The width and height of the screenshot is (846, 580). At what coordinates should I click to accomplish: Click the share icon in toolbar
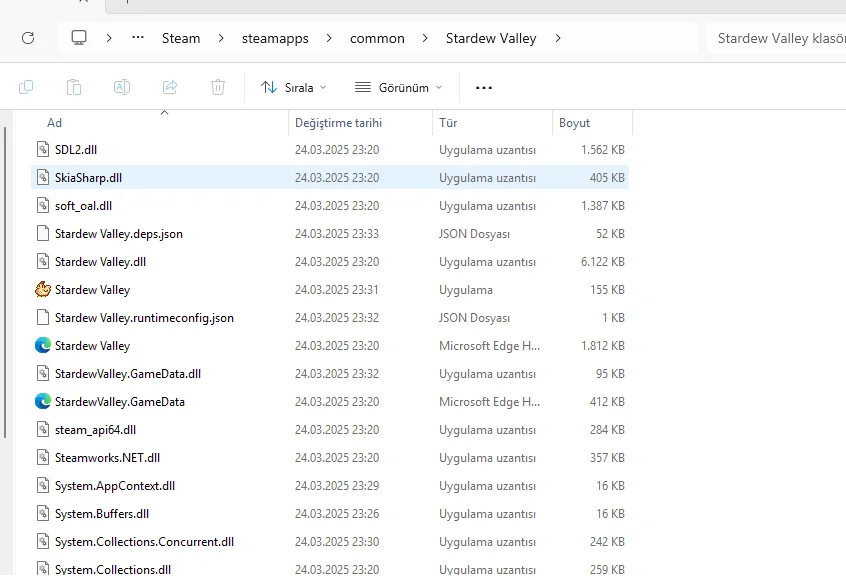point(170,87)
